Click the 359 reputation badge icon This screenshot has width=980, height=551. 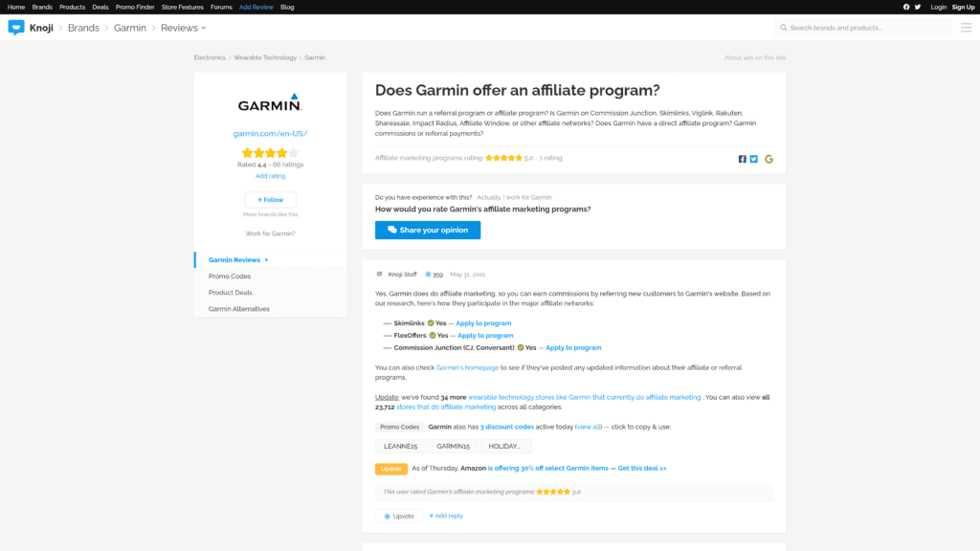pos(428,275)
